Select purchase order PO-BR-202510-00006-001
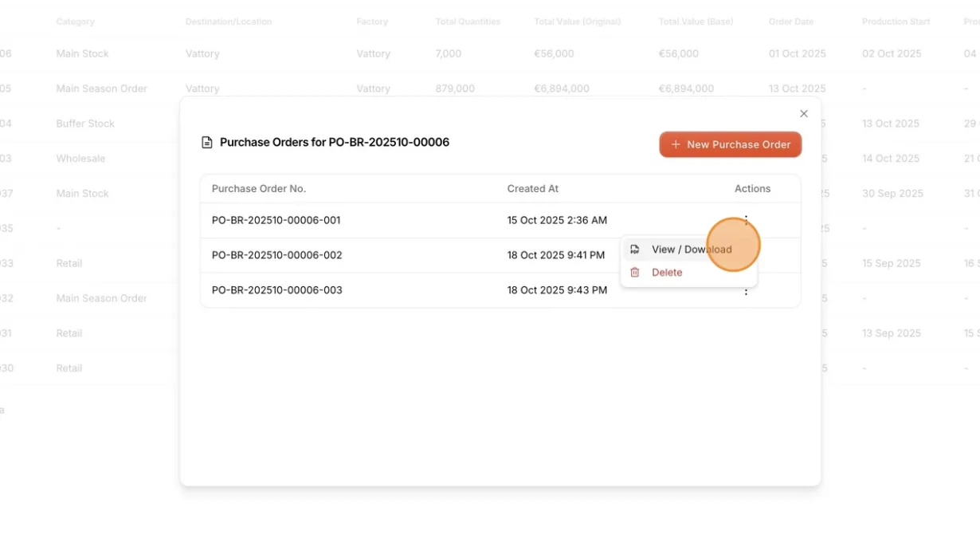The image size is (980, 539). (x=276, y=220)
